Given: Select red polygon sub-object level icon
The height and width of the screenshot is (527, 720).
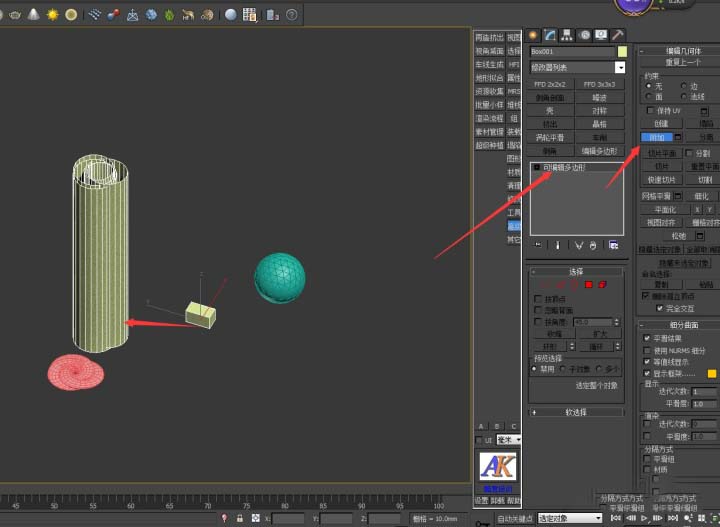Looking at the screenshot, I should point(589,285).
